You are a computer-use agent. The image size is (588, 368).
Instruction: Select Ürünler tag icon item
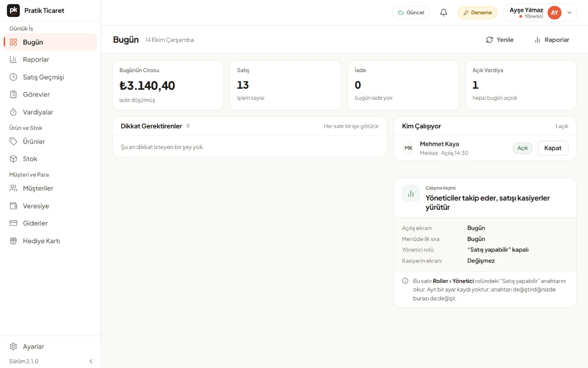pyautogui.click(x=50, y=141)
